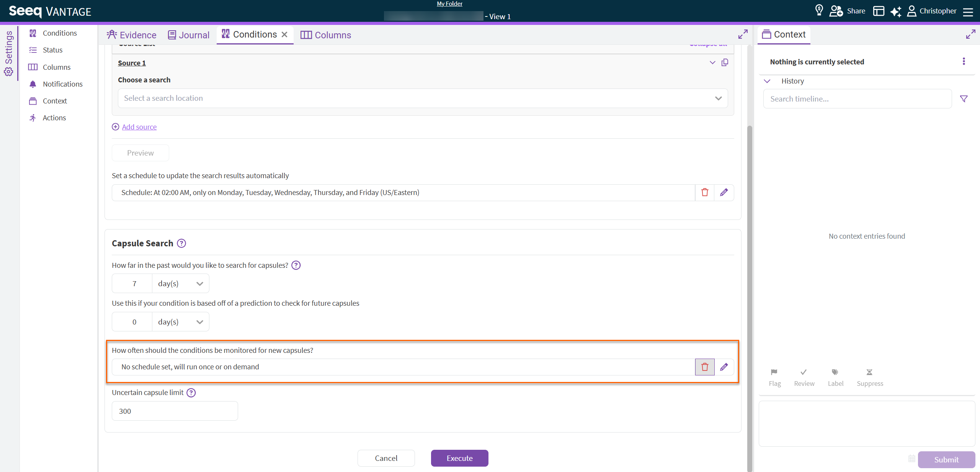Open Actions in settings sidebar
Screen dimensions: 980x472
click(x=54, y=118)
